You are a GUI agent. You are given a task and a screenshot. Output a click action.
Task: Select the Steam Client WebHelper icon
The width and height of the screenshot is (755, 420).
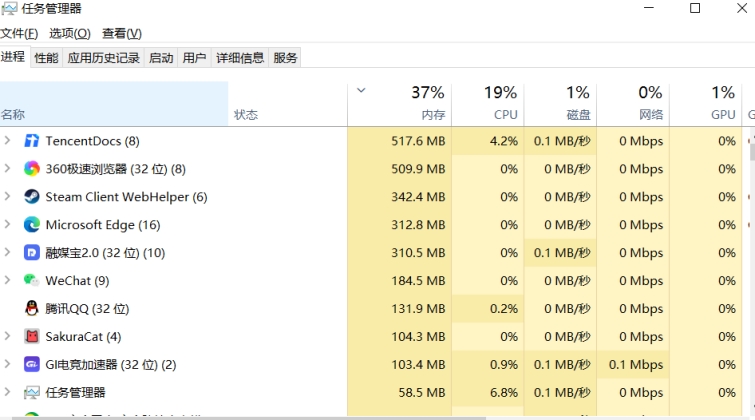pos(32,197)
